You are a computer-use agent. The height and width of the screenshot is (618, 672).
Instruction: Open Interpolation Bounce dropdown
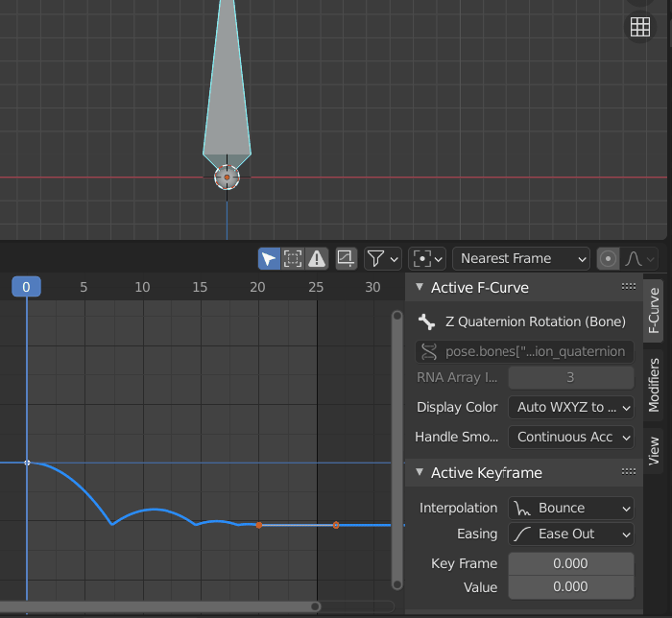click(570, 508)
